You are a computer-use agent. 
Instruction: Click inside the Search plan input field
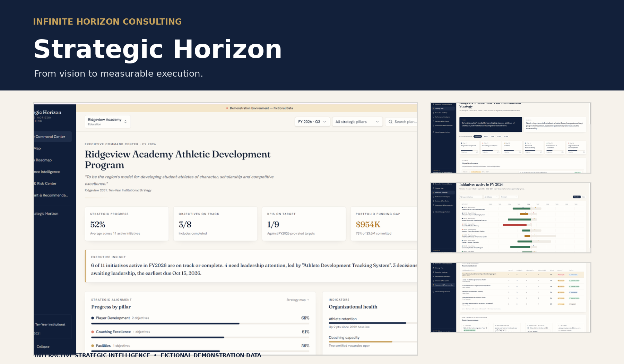(401, 122)
